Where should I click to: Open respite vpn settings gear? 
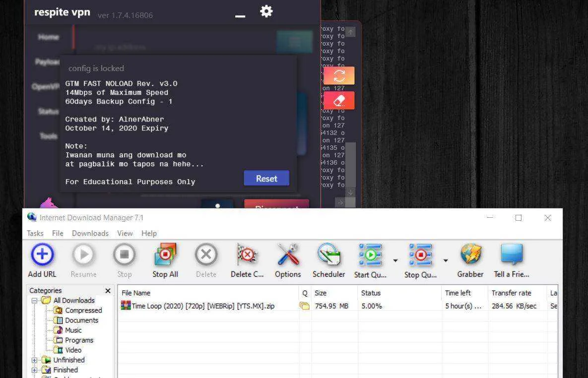point(266,11)
